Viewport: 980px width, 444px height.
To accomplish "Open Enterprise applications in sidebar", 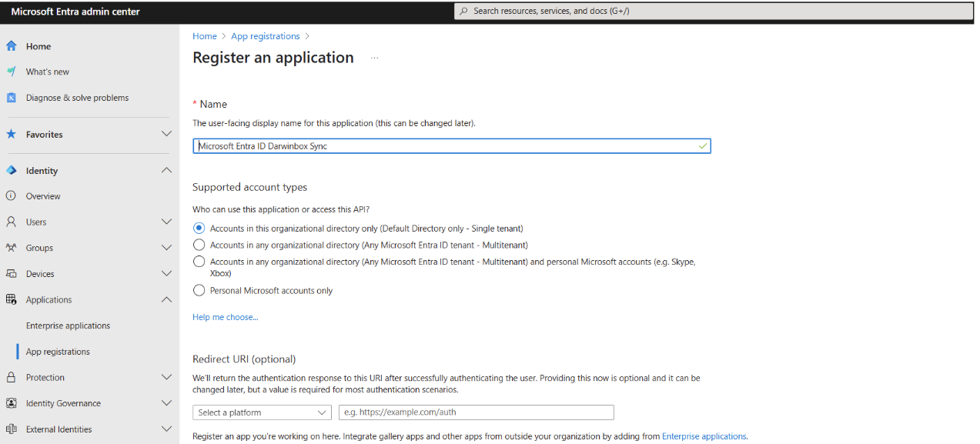I will point(68,325).
